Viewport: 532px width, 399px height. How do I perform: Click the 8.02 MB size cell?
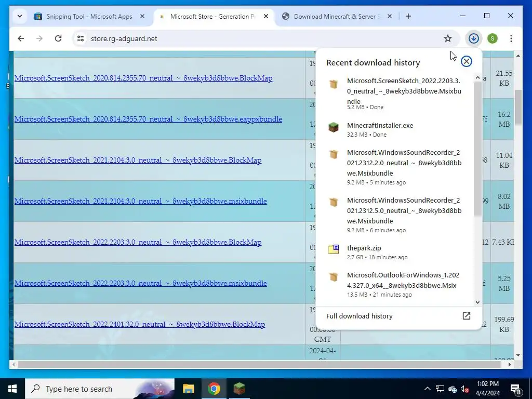click(x=504, y=201)
